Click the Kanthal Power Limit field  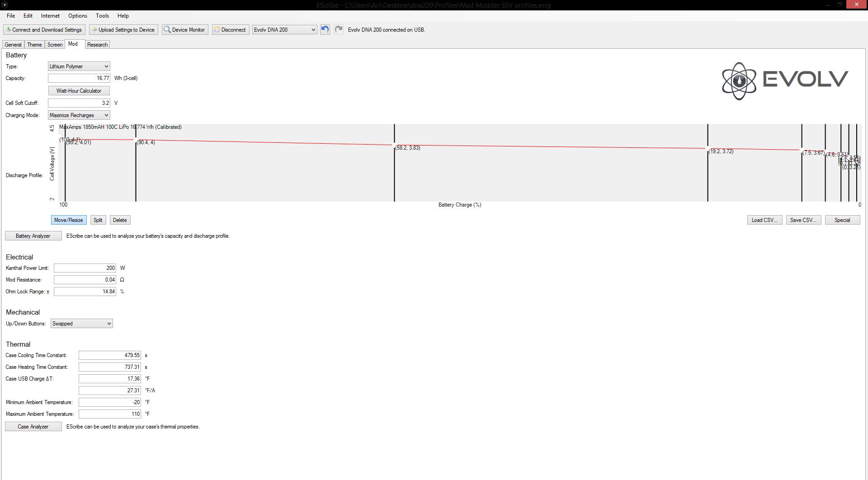coord(85,268)
